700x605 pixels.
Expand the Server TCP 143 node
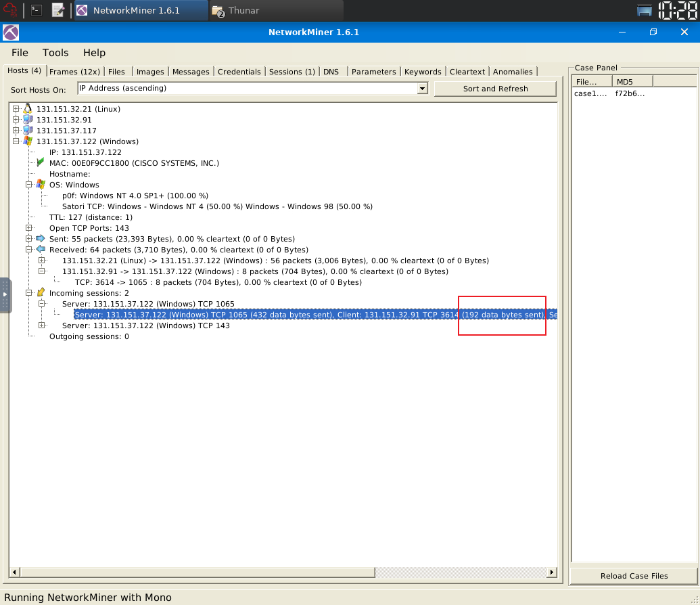click(x=42, y=326)
